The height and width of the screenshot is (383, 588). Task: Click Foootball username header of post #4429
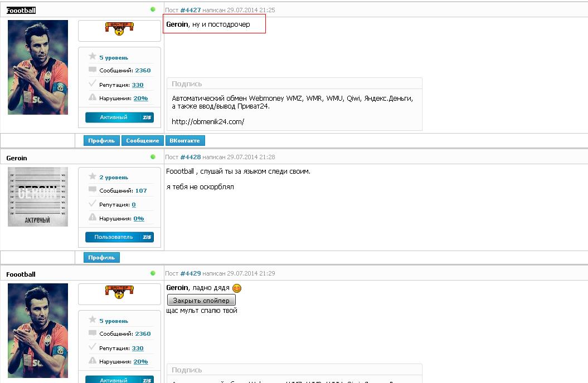click(x=21, y=274)
